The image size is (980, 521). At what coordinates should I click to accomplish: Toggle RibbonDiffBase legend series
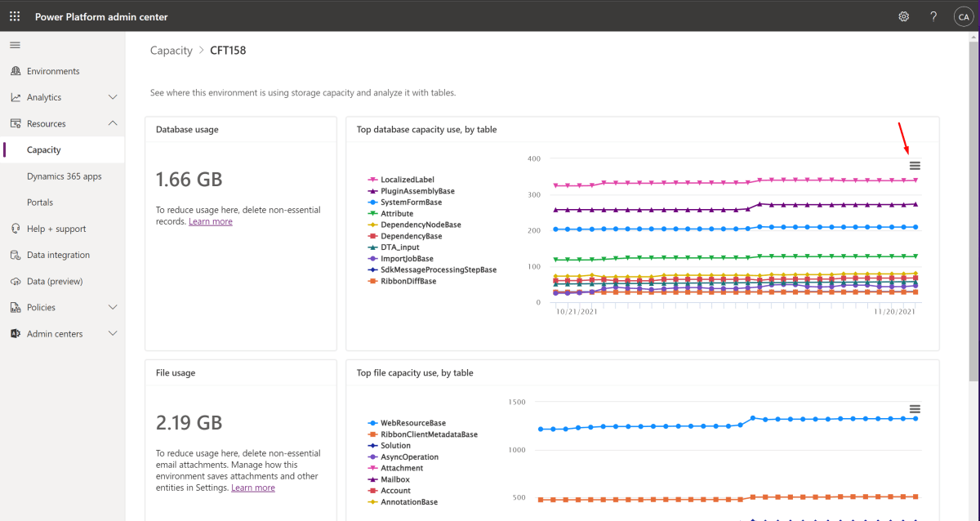pos(402,281)
